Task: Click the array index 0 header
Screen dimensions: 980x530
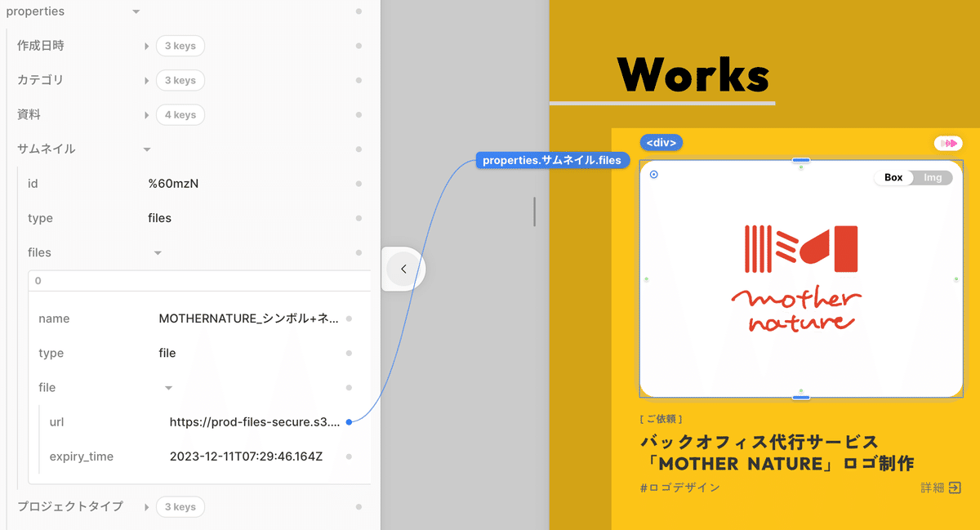Action: point(199,281)
